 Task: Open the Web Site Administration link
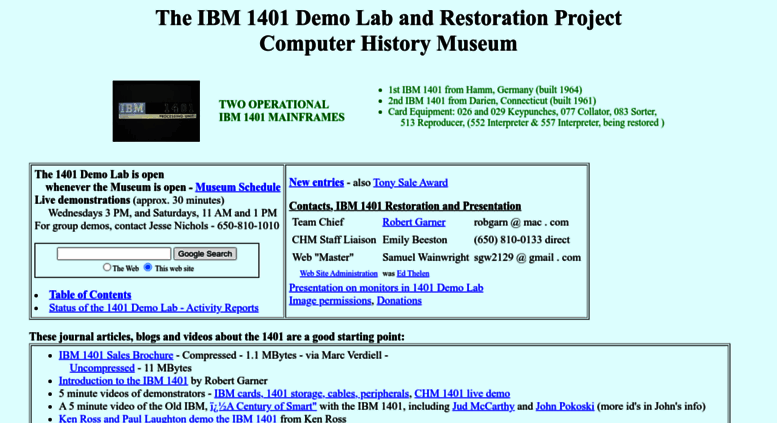(338, 273)
